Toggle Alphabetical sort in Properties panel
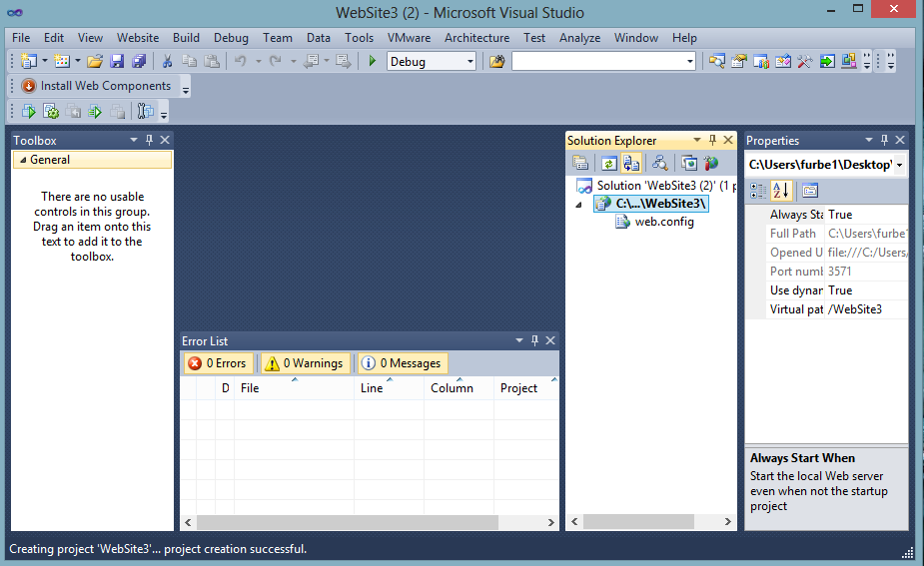924x566 pixels. coord(781,191)
